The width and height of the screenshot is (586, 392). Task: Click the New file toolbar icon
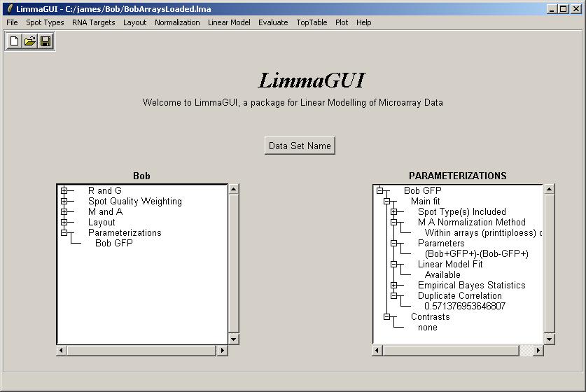(15, 41)
